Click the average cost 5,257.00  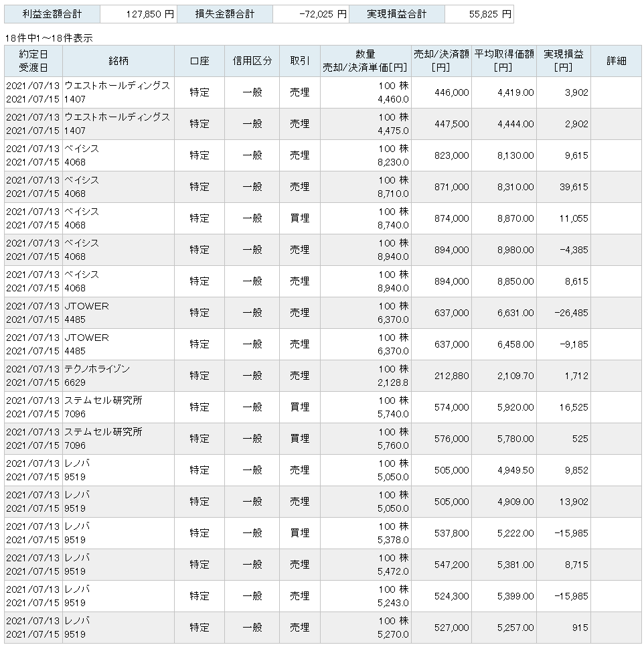515,628
